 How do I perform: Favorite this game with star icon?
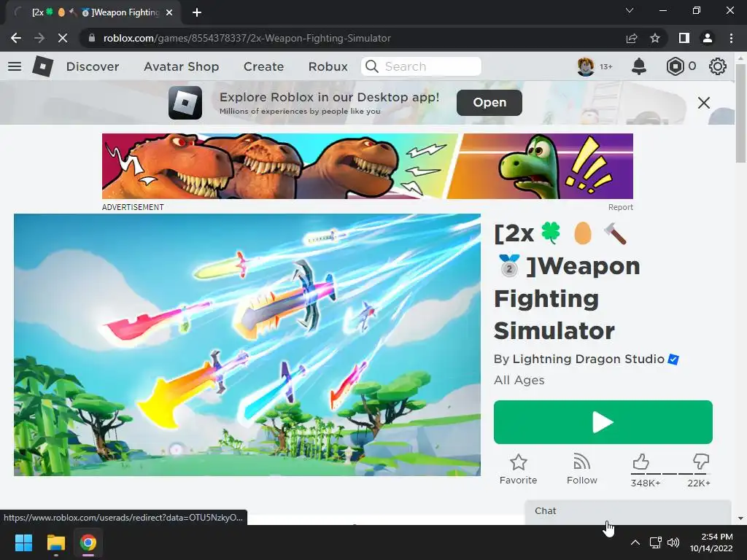[x=519, y=462]
